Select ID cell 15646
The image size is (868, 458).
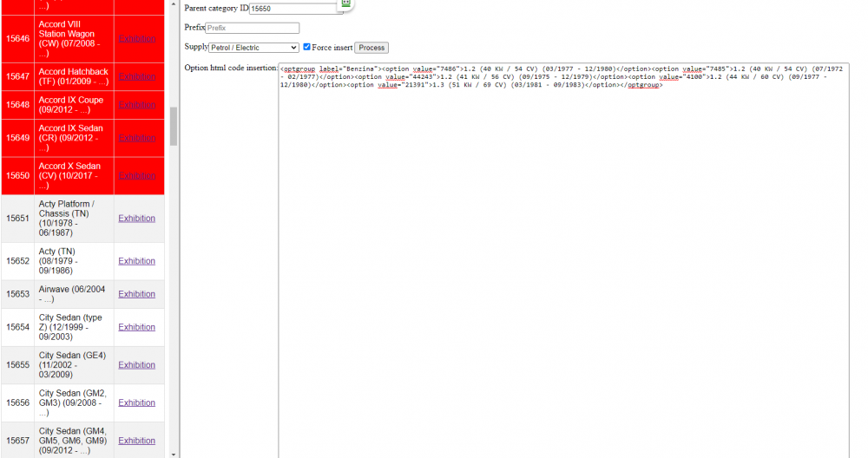(x=17, y=39)
